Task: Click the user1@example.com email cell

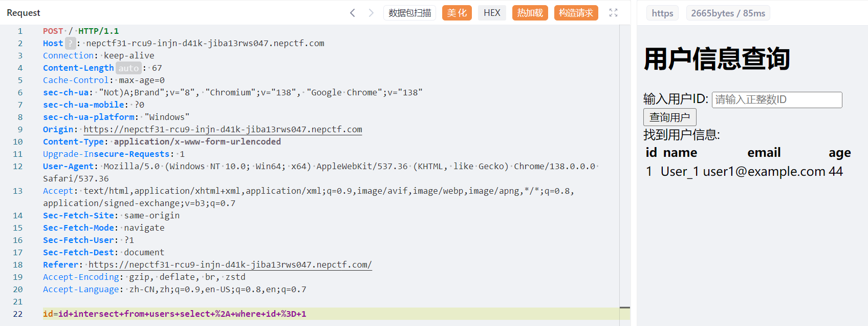Action: pyautogui.click(x=764, y=172)
